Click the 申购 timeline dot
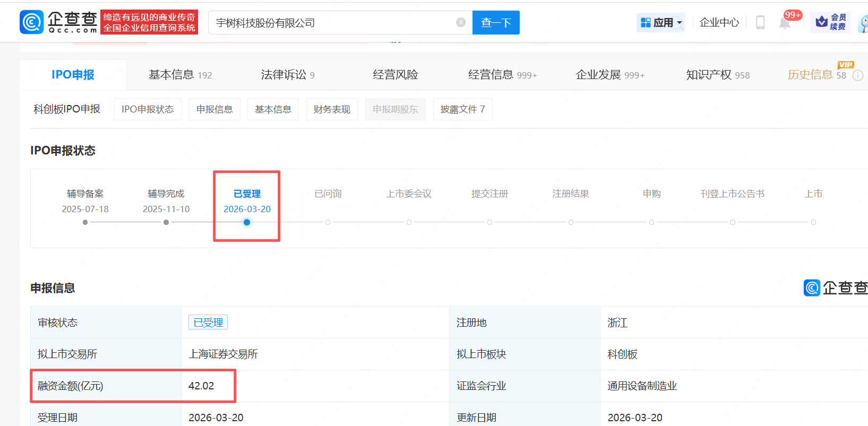Screen dimensions: 868x426 click(x=651, y=222)
